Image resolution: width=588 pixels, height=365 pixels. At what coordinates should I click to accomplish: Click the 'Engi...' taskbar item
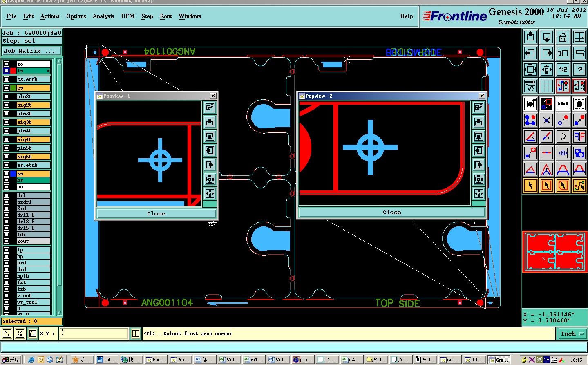[x=156, y=360]
